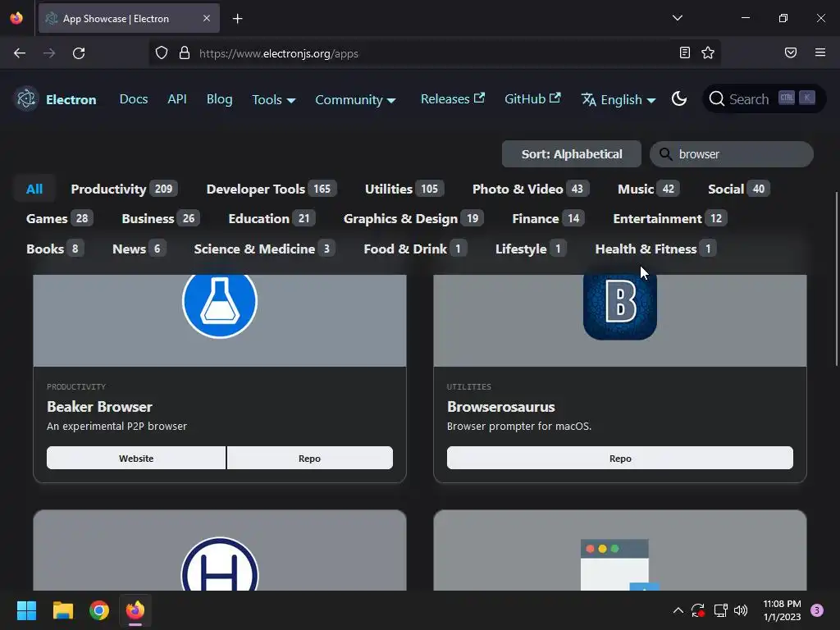This screenshot has height=630, width=840.
Task: Bookmark this page with star icon
Action: click(x=708, y=52)
